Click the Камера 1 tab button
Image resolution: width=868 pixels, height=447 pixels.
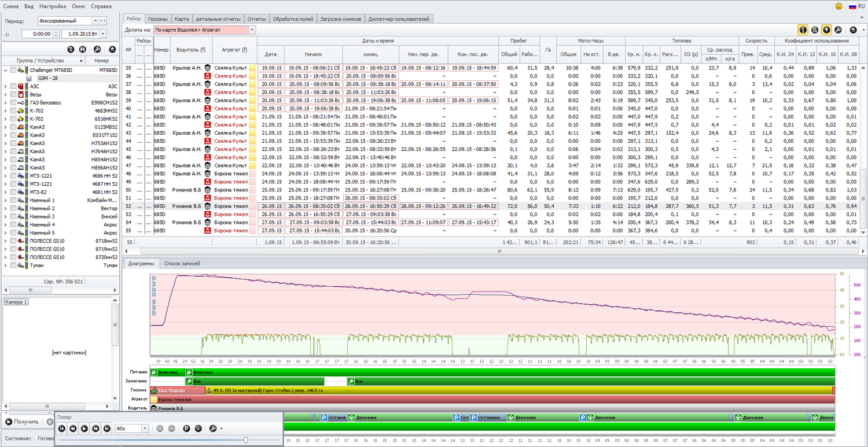[x=16, y=302]
